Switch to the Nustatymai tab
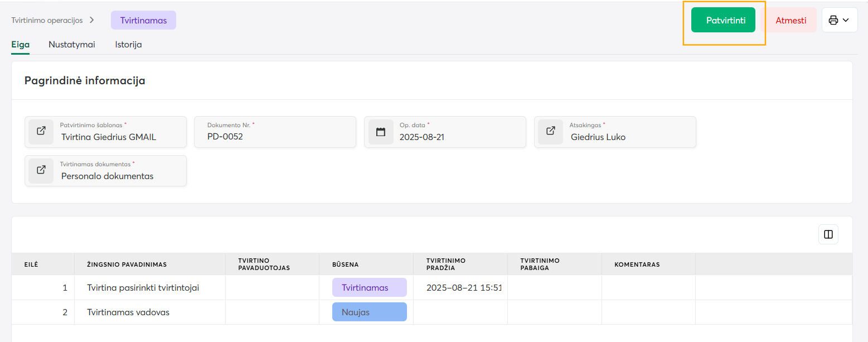This screenshot has width=868, height=342. click(x=71, y=45)
